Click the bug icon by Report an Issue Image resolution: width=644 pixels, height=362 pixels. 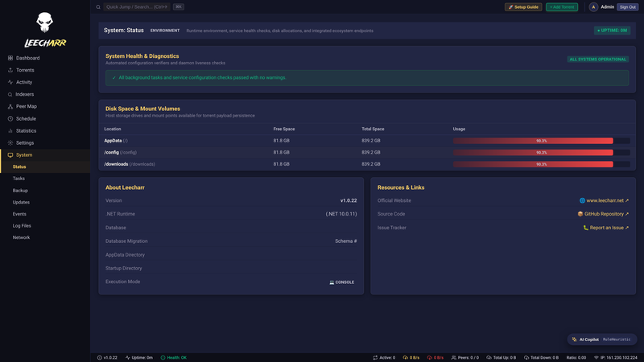pos(586,228)
